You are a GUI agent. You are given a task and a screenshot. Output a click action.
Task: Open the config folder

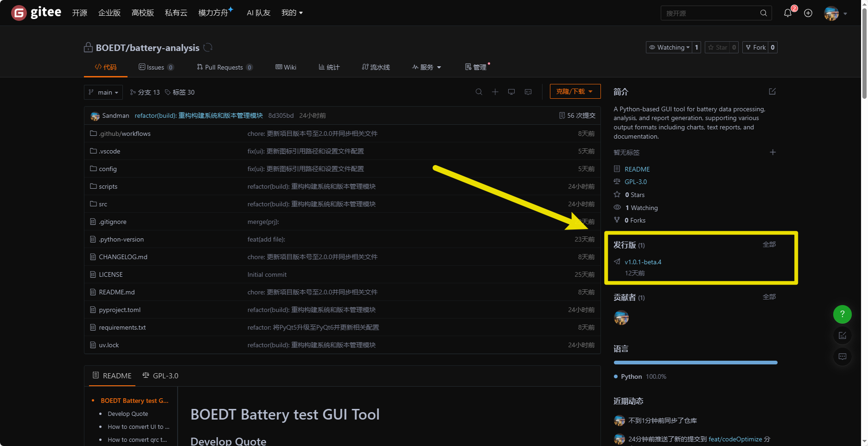pyautogui.click(x=108, y=169)
